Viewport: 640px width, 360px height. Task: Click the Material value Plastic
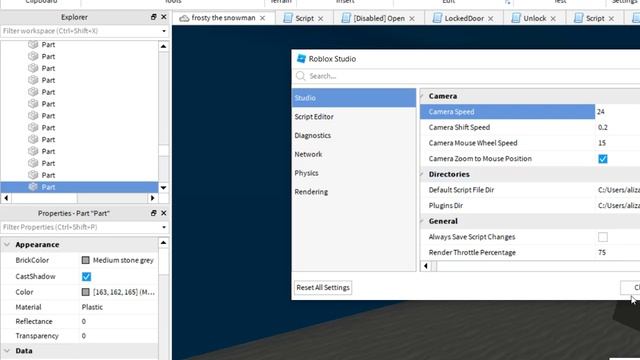(x=92, y=307)
